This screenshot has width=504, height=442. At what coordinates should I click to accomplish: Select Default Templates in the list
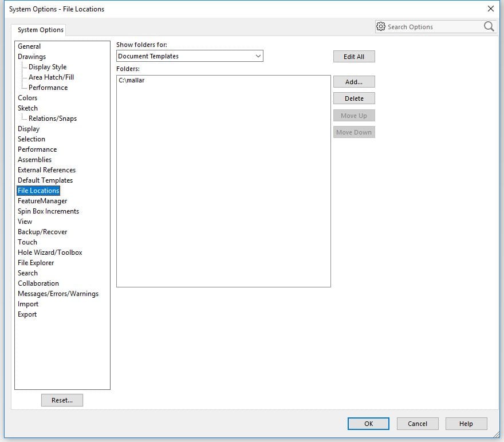pyautogui.click(x=45, y=180)
